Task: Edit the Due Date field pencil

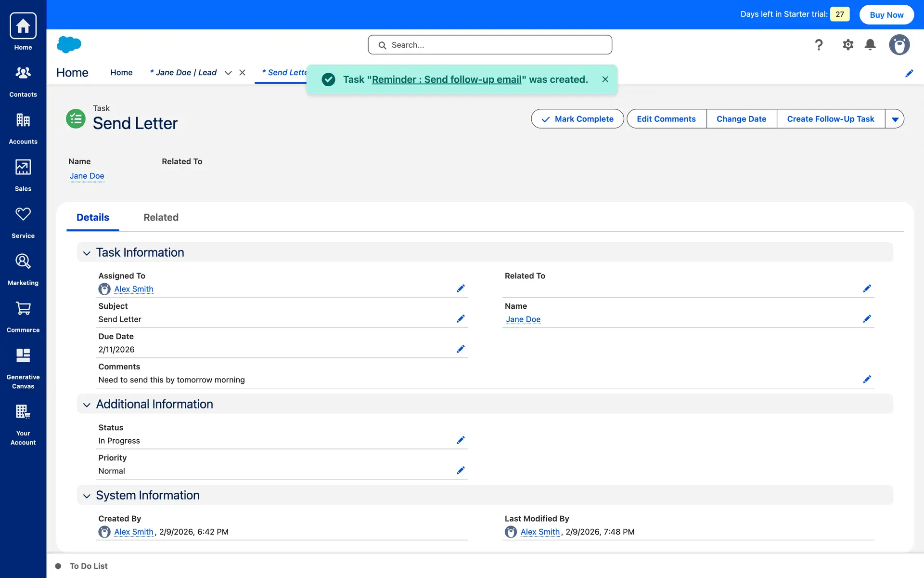Action: click(x=461, y=349)
